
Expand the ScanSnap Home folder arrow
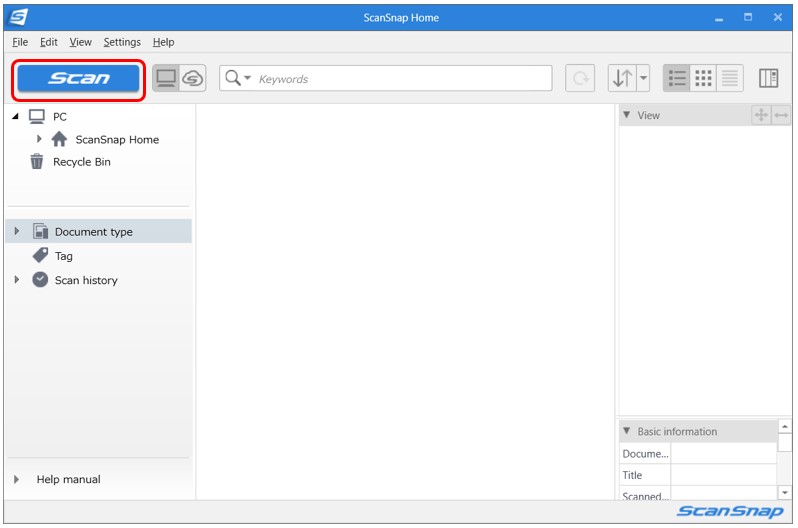coord(39,138)
